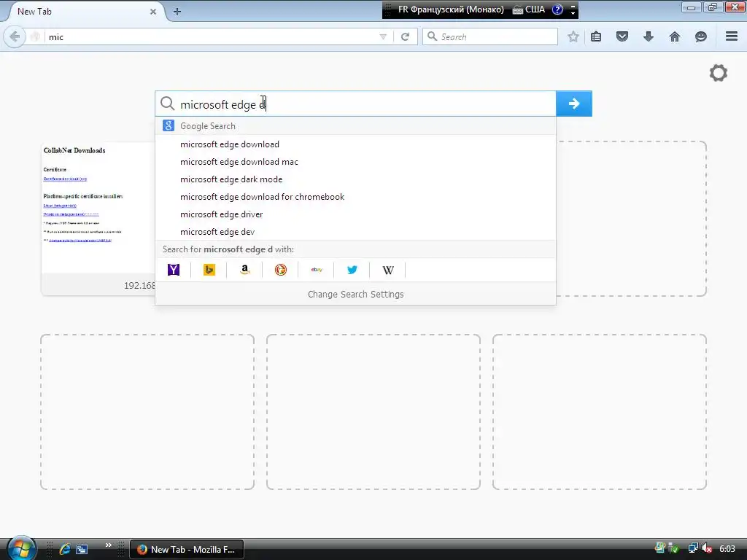Open language bar options small arrow
747x560 pixels.
tap(573, 13)
